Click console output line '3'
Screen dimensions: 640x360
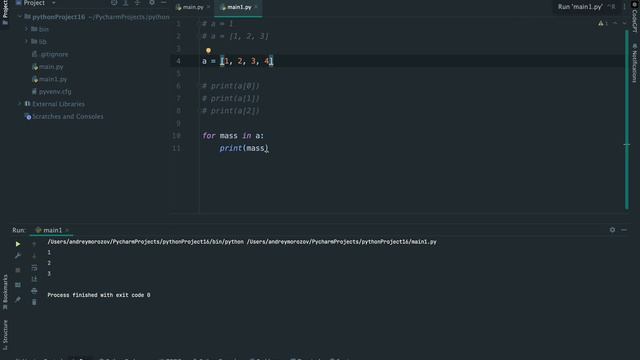[49, 274]
